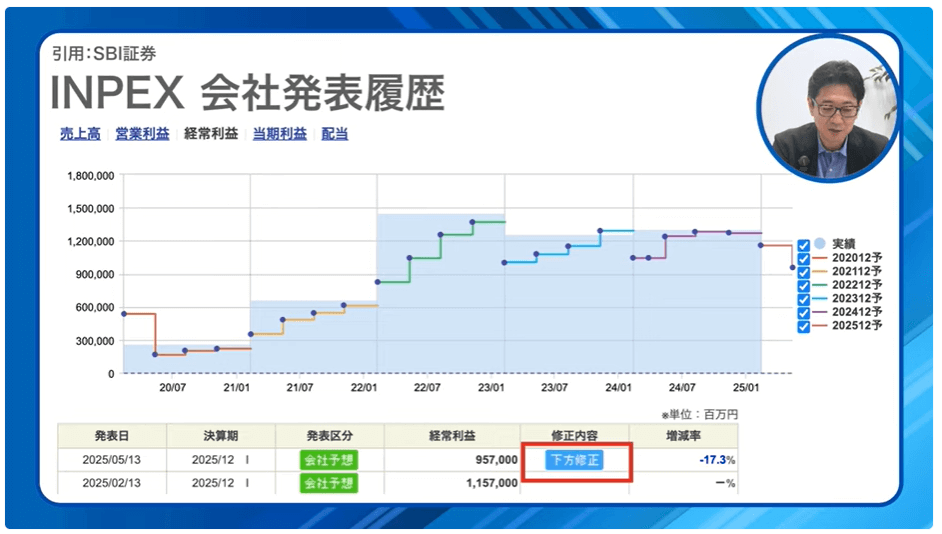Click the 発表日 column header
Screen dimensions: 942x534
pyautogui.click(x=112, y=436)
